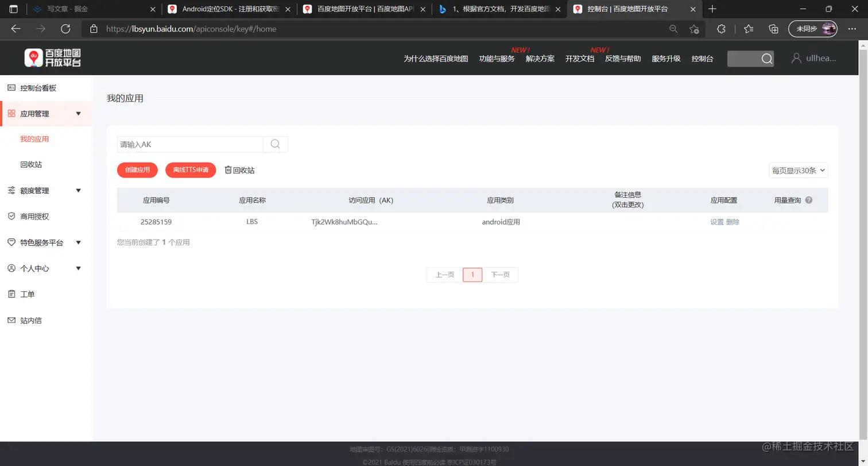The image size is (868, 466).
Task: Collapse the 应用管理 sidebar section arrow
Action: tap(79, 114)
